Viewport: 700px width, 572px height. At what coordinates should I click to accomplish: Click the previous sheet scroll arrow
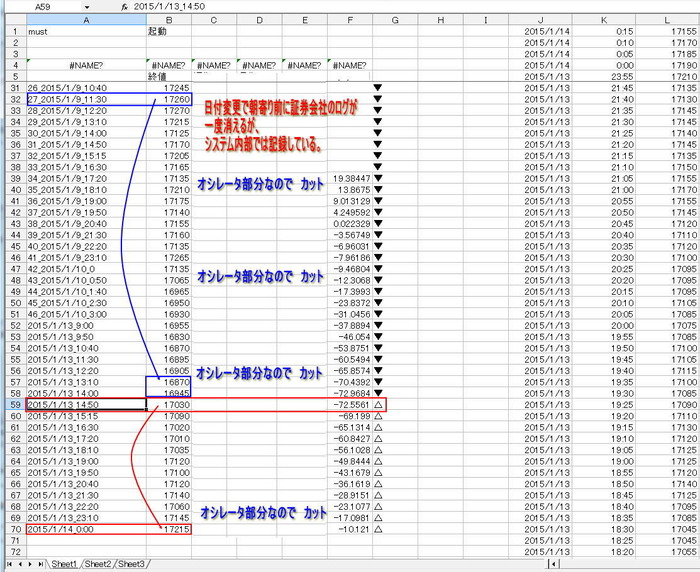click(20, 564)
